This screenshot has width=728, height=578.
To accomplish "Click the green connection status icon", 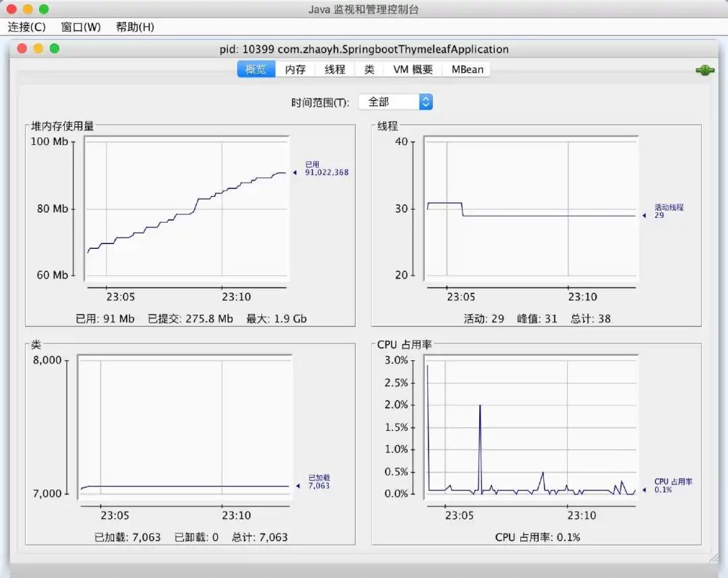I will 705,70.
